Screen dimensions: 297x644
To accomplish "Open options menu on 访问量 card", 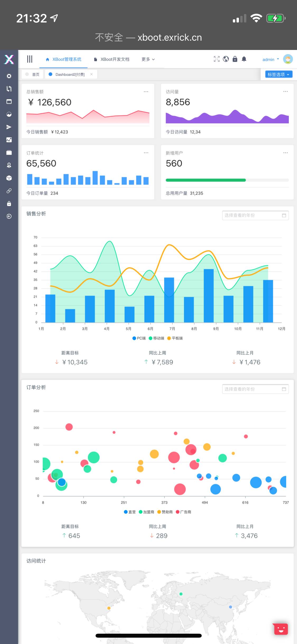I will (x=285, y=91).
